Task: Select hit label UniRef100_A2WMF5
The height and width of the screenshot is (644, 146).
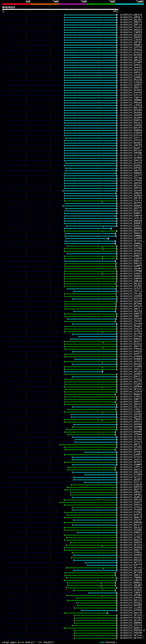Action: pos(131,266)
